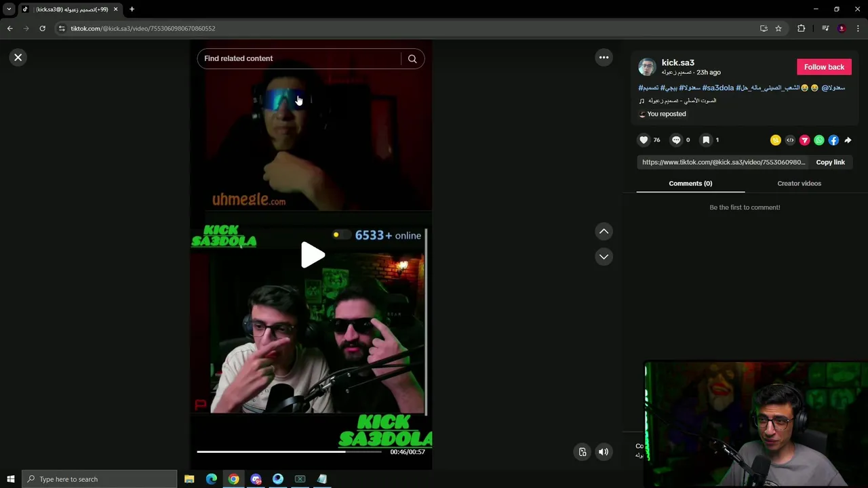Like the video with heart icon

[x=644, y=140]
